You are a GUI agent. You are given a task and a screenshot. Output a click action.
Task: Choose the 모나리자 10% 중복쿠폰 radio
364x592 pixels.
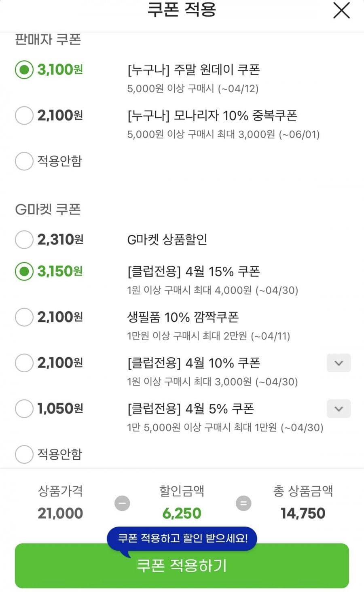click(x=24, y=115)
